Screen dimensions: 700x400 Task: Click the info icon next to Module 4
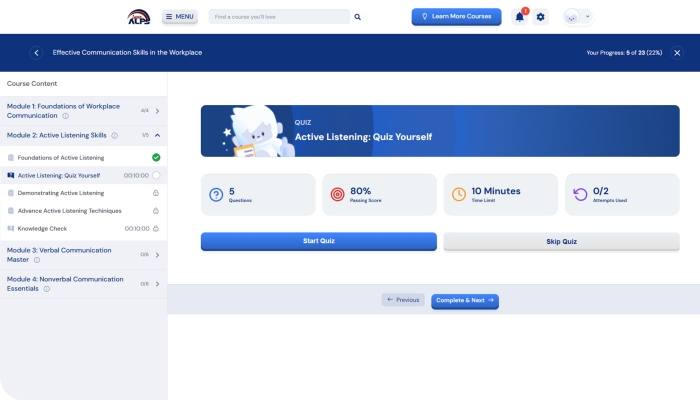[x=46, y=289]
